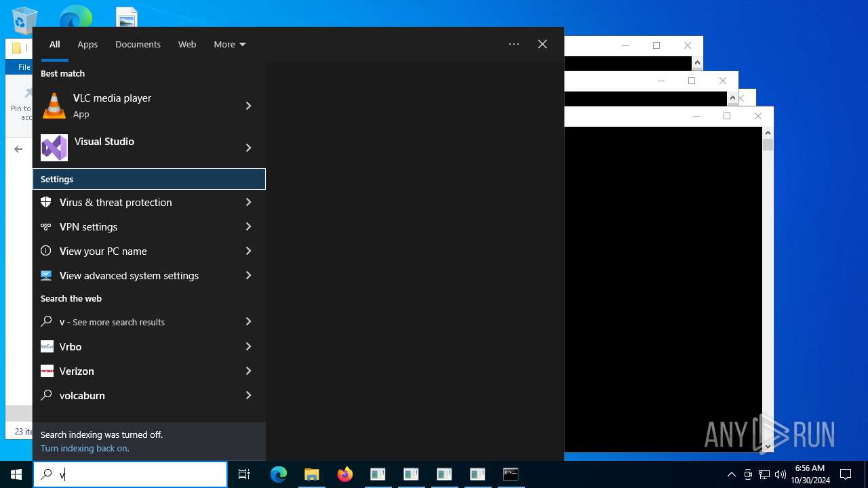The image size is (868, 488).
Task: Open the Microsoft Edge desktop shortcut
Action: 76,17
